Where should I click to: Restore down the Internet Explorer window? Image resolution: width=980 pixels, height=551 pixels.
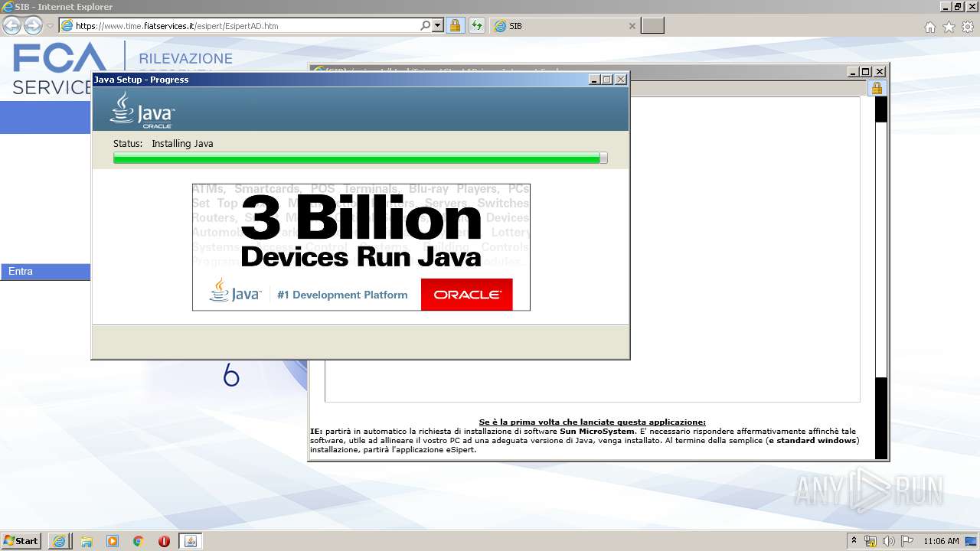click(958, 7)
